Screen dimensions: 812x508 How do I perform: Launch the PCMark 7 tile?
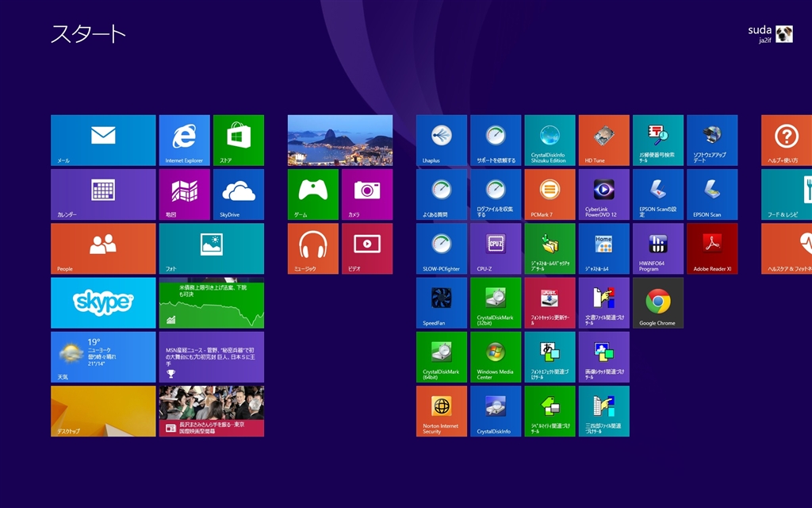click(x=550, y=194)
